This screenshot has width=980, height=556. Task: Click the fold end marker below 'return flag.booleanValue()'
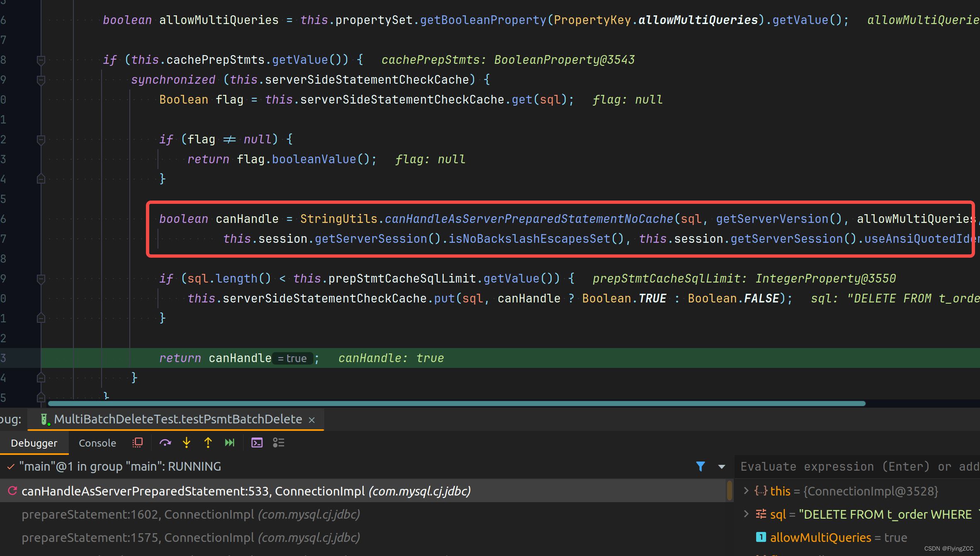(x=41, y=179)
